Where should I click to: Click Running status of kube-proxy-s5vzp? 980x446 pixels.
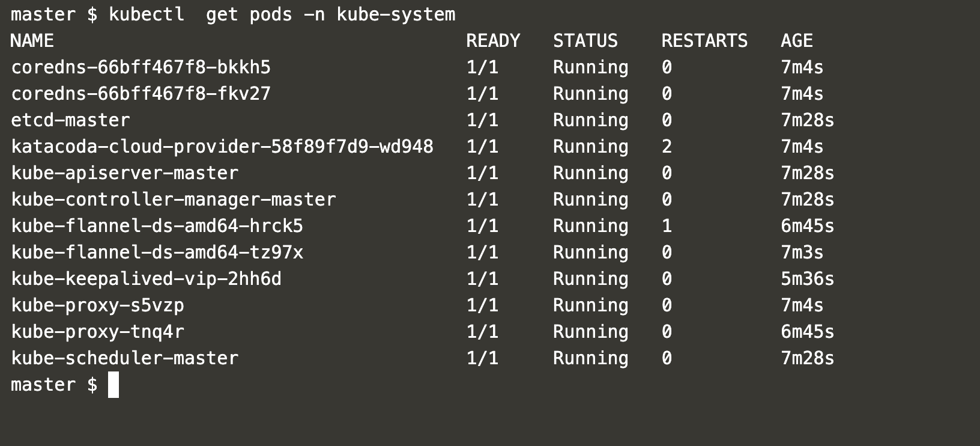point(591,305)
